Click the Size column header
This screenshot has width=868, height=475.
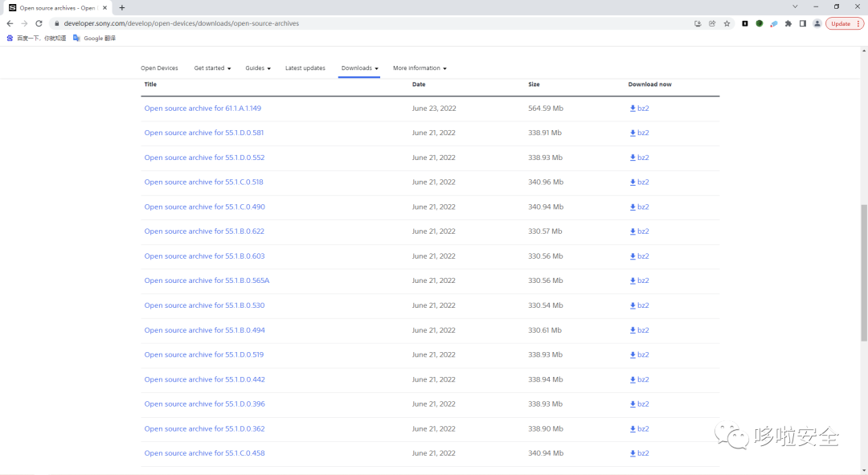[x=534, y=84]
